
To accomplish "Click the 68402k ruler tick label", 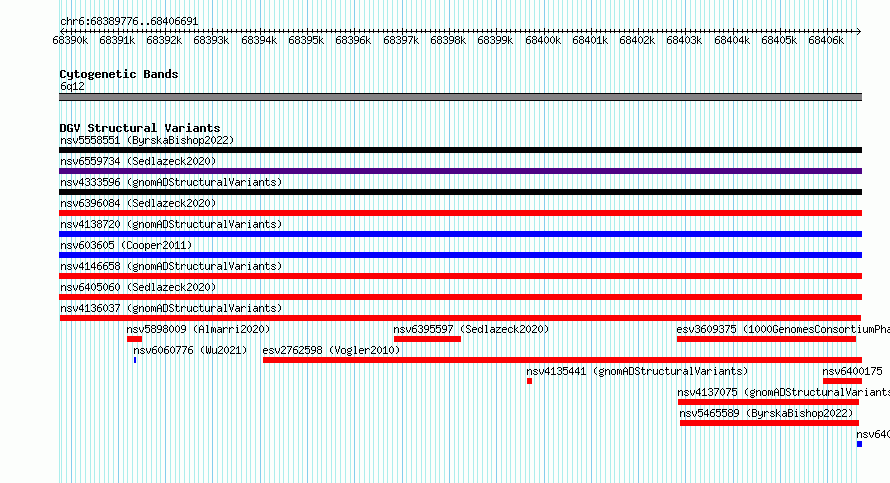I will click(x=637, y=40).
